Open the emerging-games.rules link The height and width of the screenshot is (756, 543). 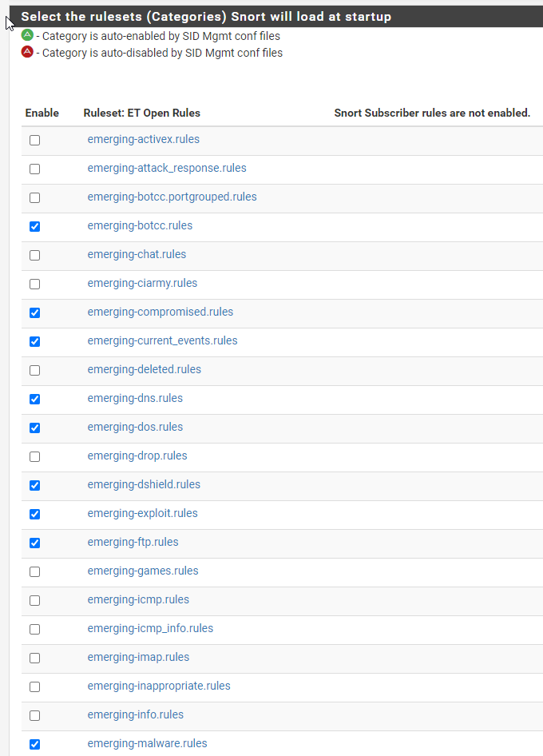143,571
